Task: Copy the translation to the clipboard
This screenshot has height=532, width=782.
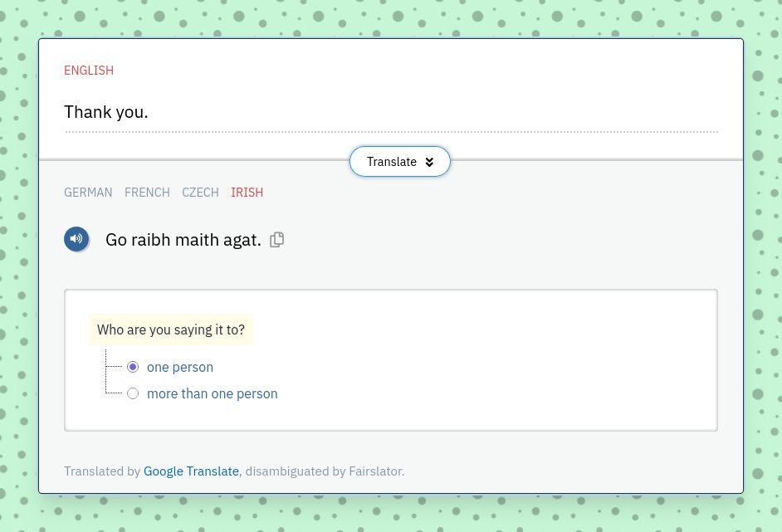Action: pyautogui.click(x=277, y=240)
